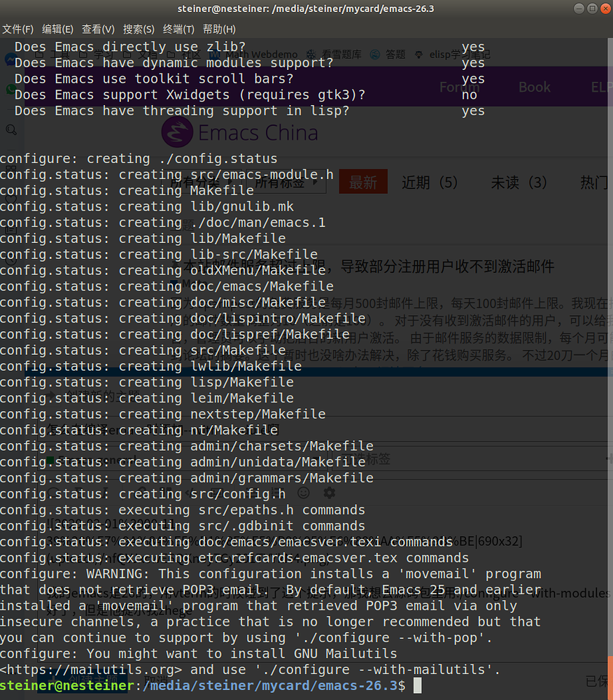
Task: Click the 'support Xwidgets (requires gtk3)?' line
Action: point(190,95)
